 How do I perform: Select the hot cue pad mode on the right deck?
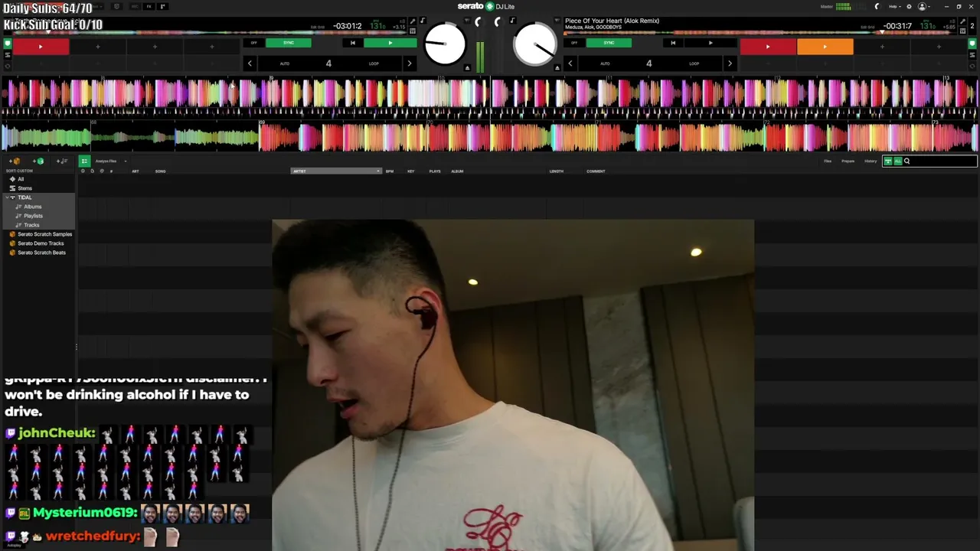(972, 44)
